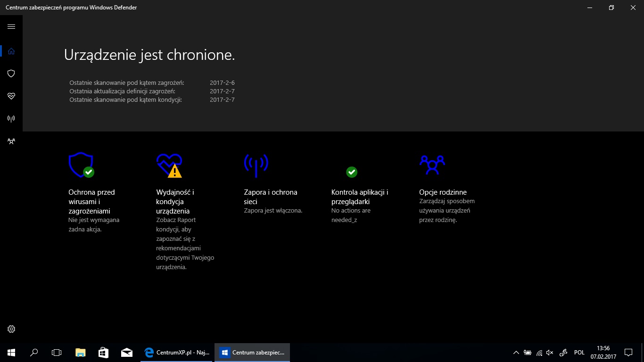
Task: Open 'Kontrola aplikacji i przeglądarki'
Action: tap(360, 197)
